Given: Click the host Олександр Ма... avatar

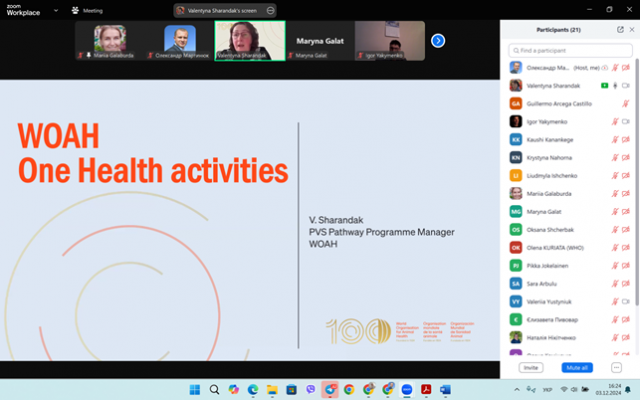Looking at the screenshot, I should click(x=516, y=68).
